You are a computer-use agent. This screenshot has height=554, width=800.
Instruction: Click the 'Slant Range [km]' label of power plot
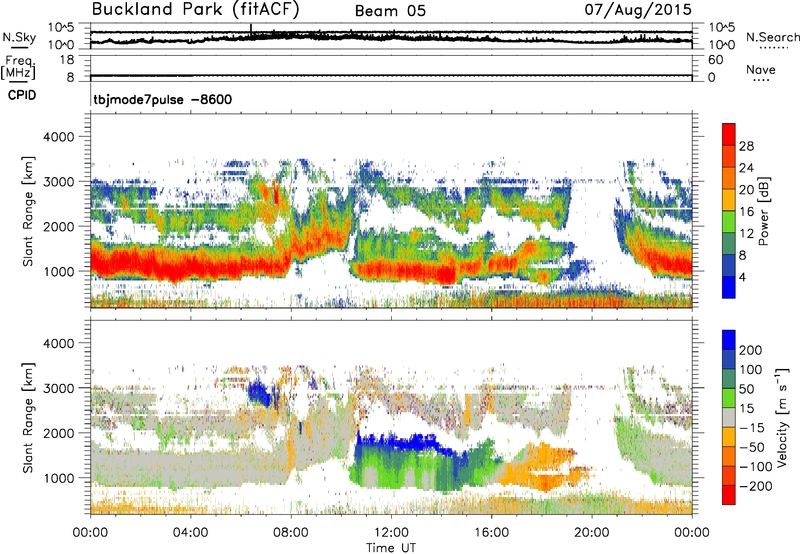(28, 211)
